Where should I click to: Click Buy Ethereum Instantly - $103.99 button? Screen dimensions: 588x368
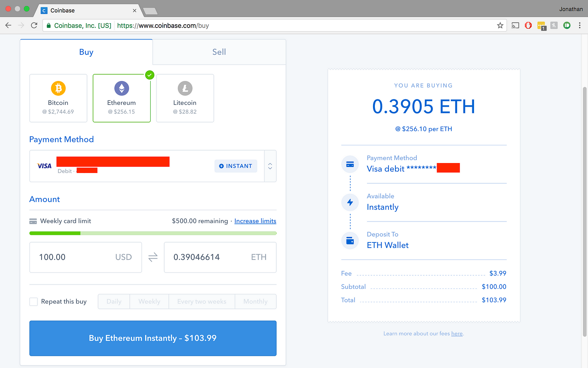[x=153, y=338]
